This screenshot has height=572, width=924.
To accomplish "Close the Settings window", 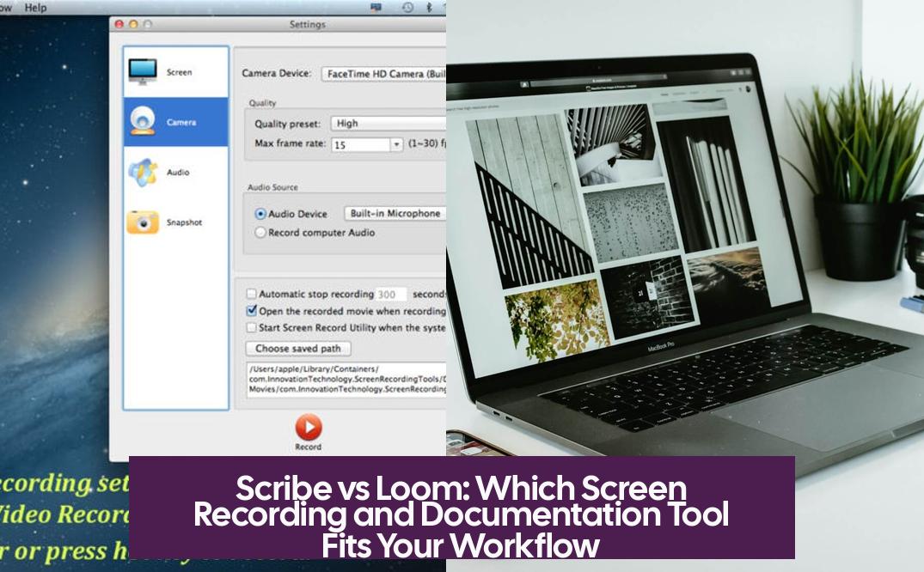I will pos(119,24).
